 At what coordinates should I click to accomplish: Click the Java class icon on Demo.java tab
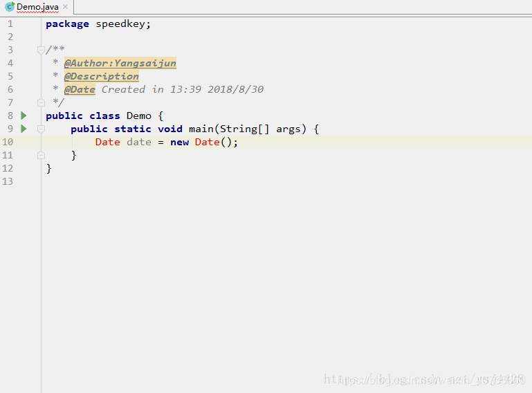(10, 6)
